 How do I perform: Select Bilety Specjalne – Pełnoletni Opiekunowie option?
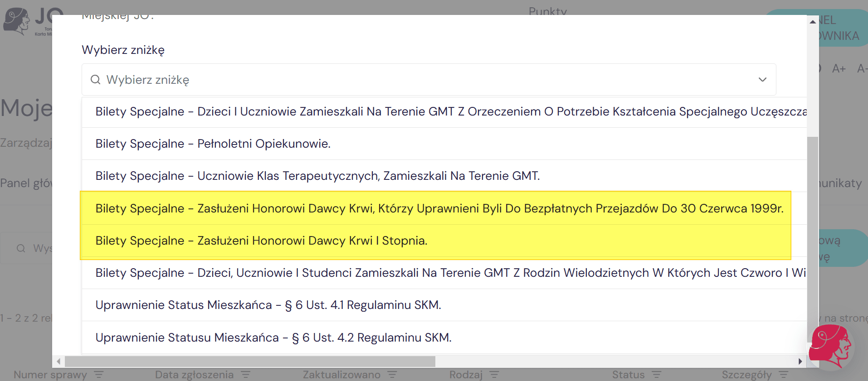tap(213, 144)
